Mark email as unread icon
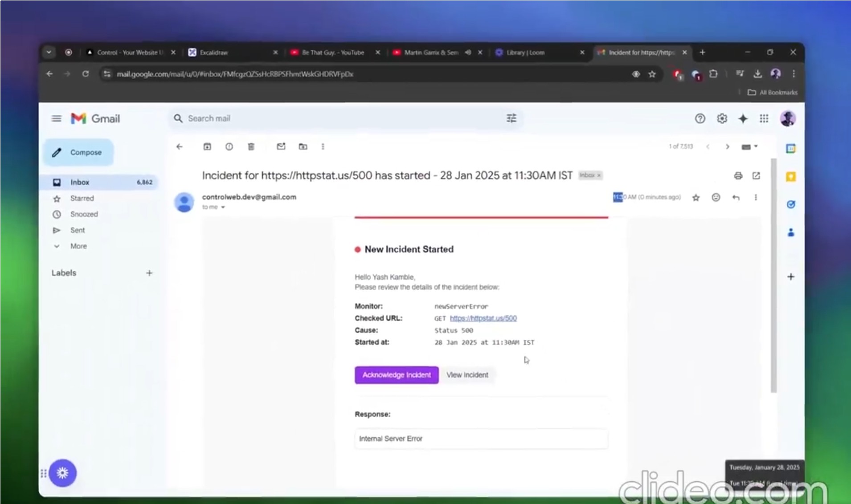 (x=281, y=146)
